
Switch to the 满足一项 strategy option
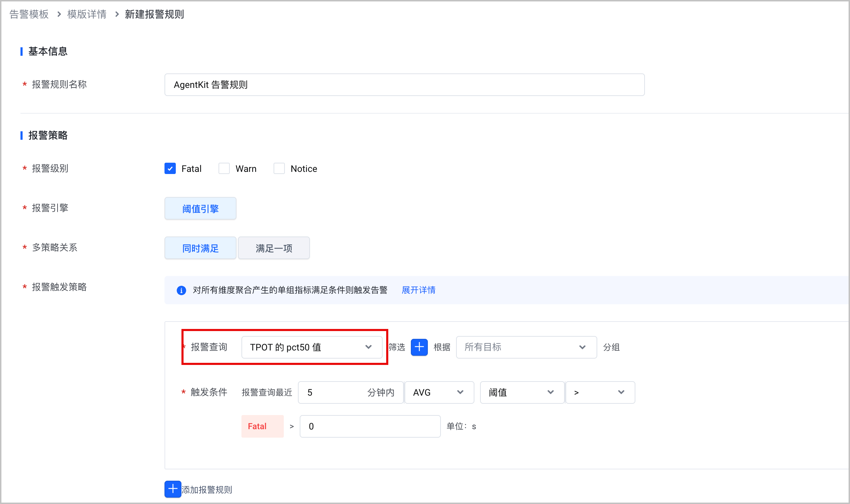pos(274,248)
